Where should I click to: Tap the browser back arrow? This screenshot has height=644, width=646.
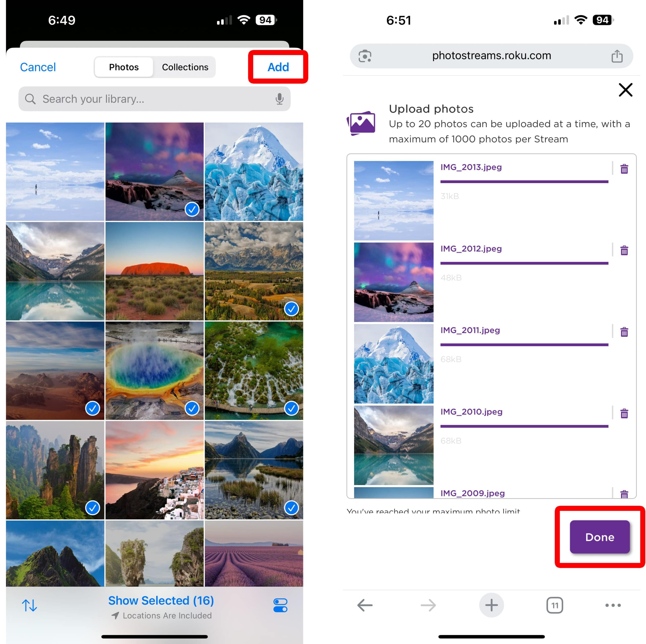pos(364,605)
